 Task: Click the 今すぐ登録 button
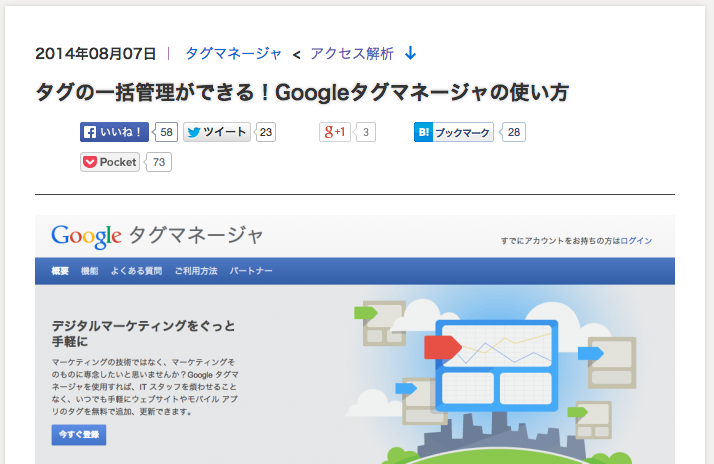coord(79,435)
